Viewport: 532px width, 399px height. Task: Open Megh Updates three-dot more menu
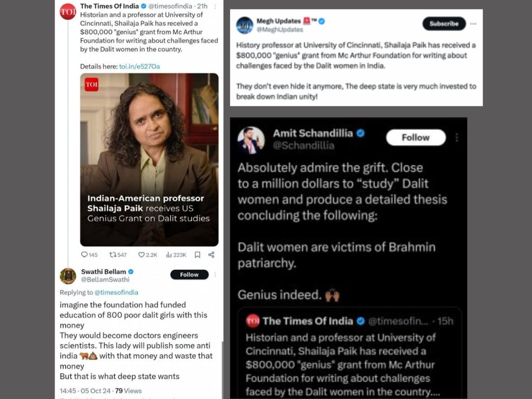pos(473,23)
